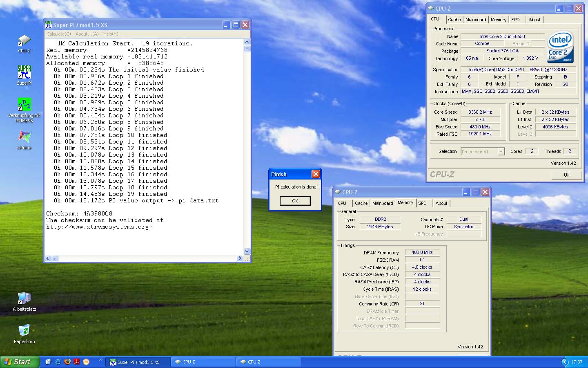Switch to first CPU-Z taskbar button

click(203, 362)
